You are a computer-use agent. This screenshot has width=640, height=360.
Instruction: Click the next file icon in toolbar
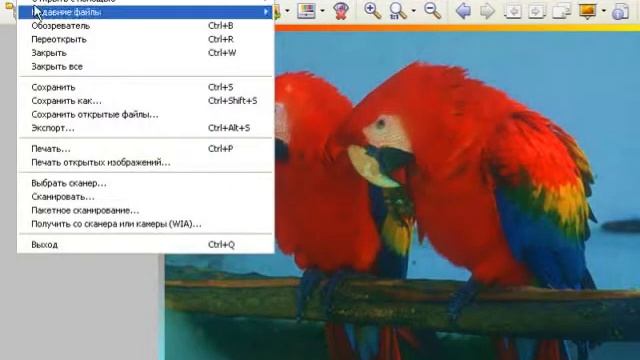[x=537, y=11]
